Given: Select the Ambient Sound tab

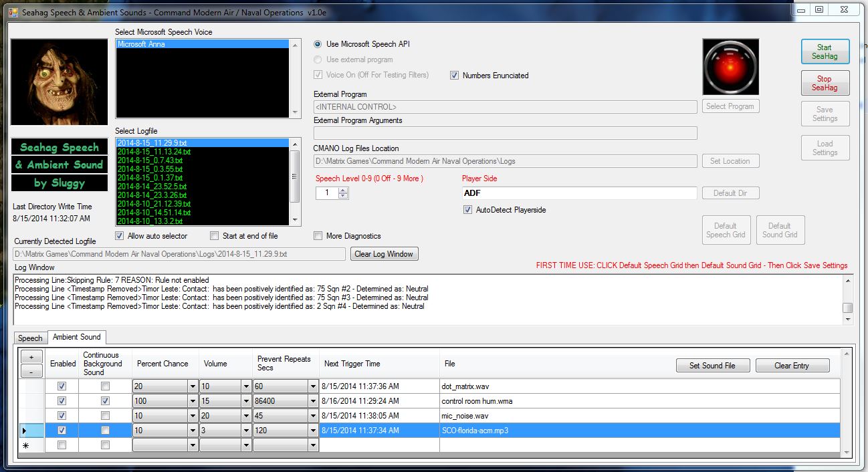Looking at the screenshot, I should [77, 337].
